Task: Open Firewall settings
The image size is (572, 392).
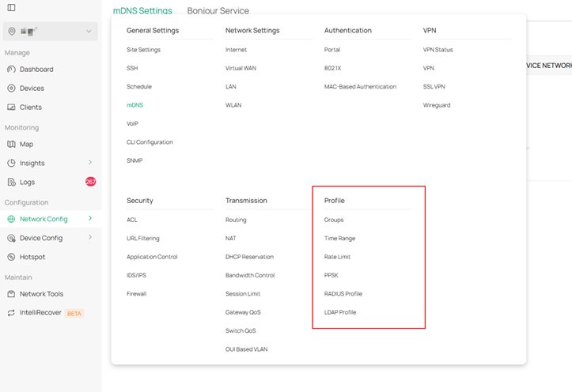Action: click(136, 294)
